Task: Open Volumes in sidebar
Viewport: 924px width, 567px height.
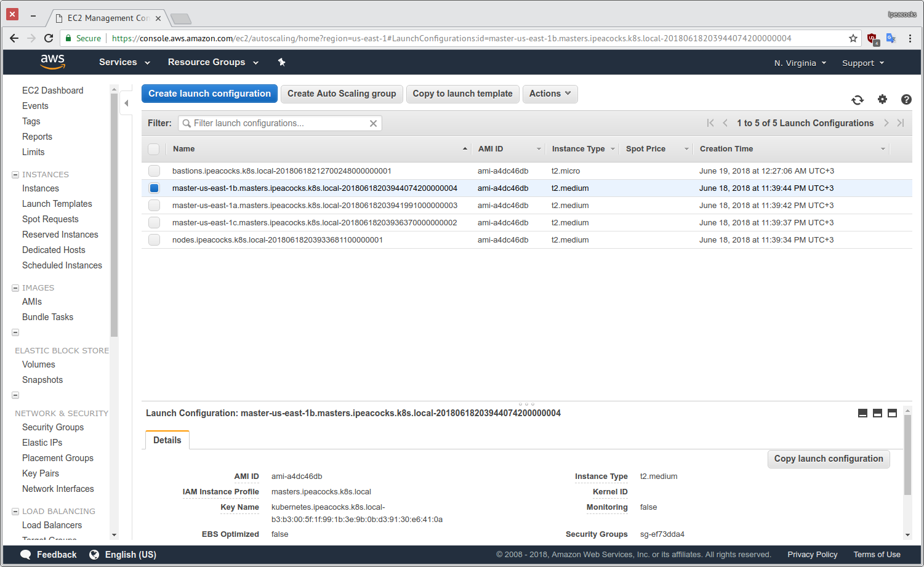Action: click(x=39, y=364)
